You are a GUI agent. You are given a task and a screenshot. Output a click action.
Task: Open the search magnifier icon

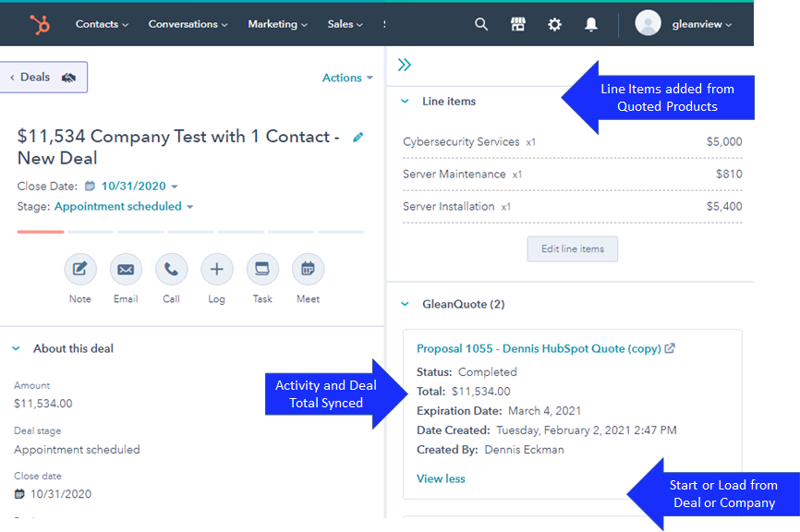[481, 24]
